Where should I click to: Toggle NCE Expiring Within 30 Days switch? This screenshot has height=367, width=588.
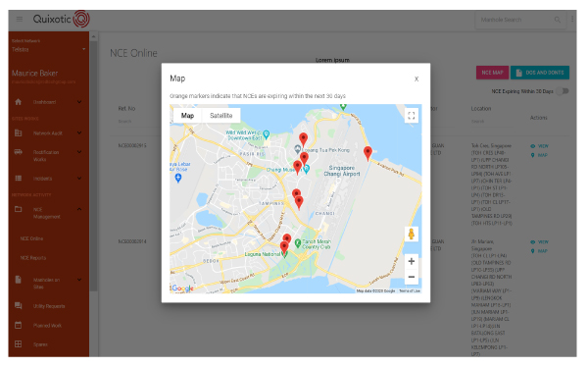click(563, 91)
